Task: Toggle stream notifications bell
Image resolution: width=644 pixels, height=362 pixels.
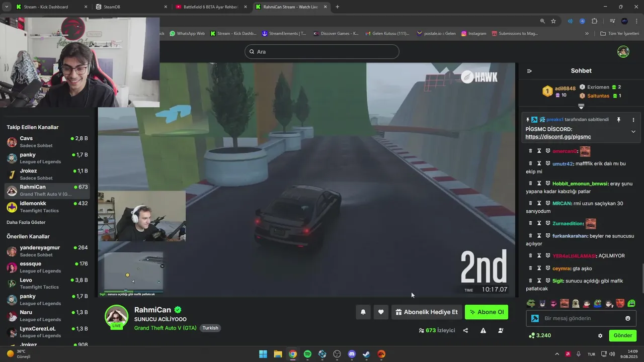Action: (363, 312)
